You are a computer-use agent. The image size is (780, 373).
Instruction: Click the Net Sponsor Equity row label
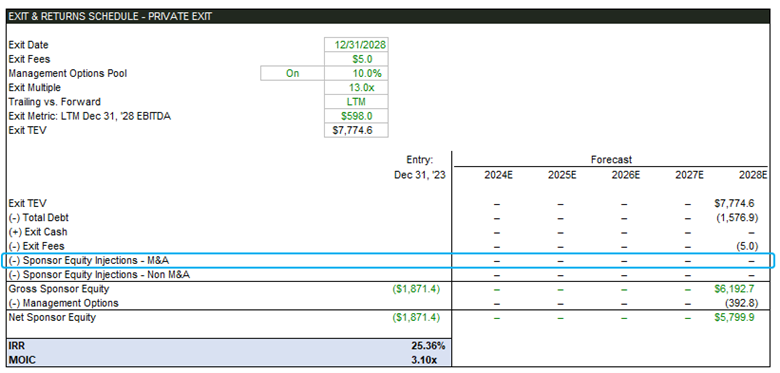(x=52, y=317)
